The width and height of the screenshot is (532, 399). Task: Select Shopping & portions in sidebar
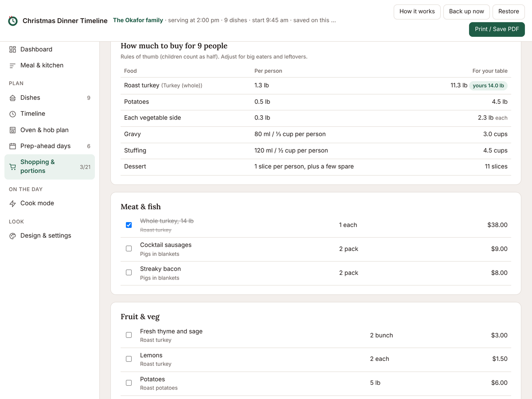(50, 167)
